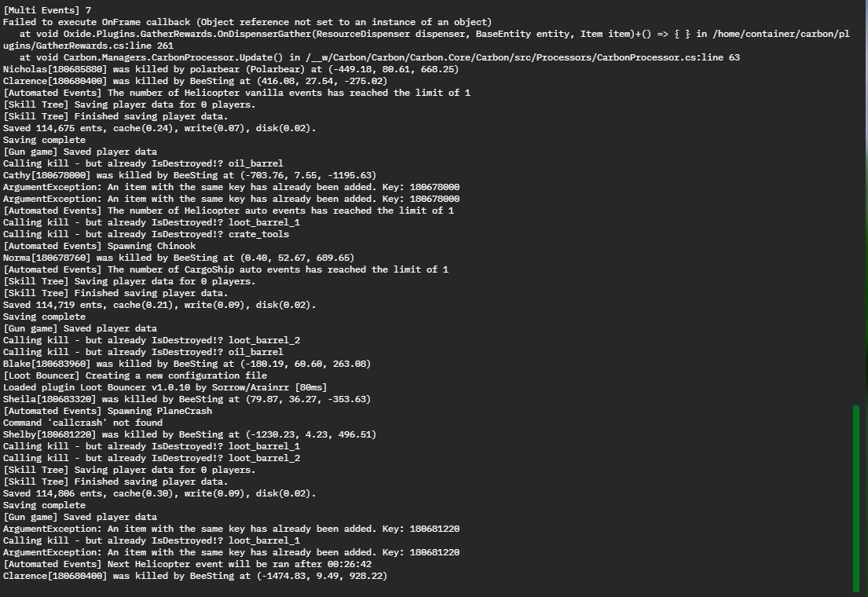Select the "Failed to execute OnFrame callback" error line

coord(247,22)
